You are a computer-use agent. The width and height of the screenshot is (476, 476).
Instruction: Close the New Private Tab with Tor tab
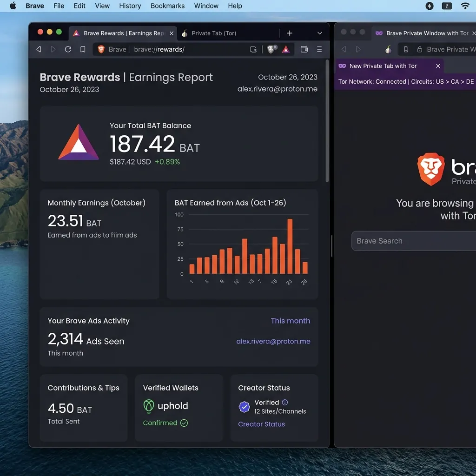click(x=438, y=66)
